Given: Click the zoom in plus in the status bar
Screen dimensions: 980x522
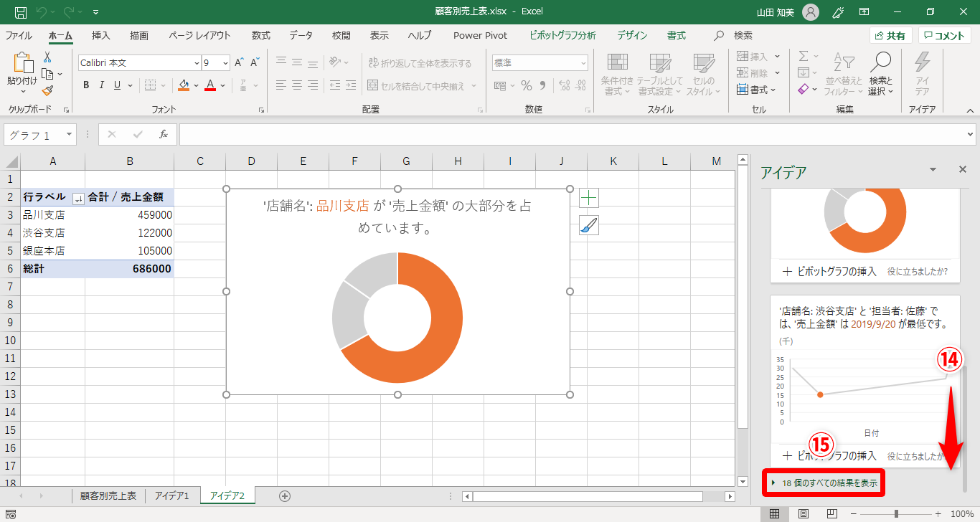Looking at the screenshot, I should pos(938,513).
